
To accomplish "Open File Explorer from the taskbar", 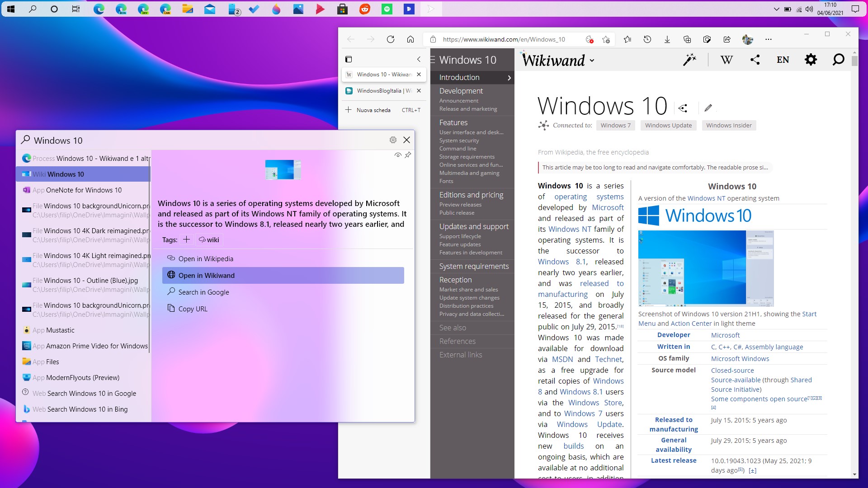I will pos(188,9).
